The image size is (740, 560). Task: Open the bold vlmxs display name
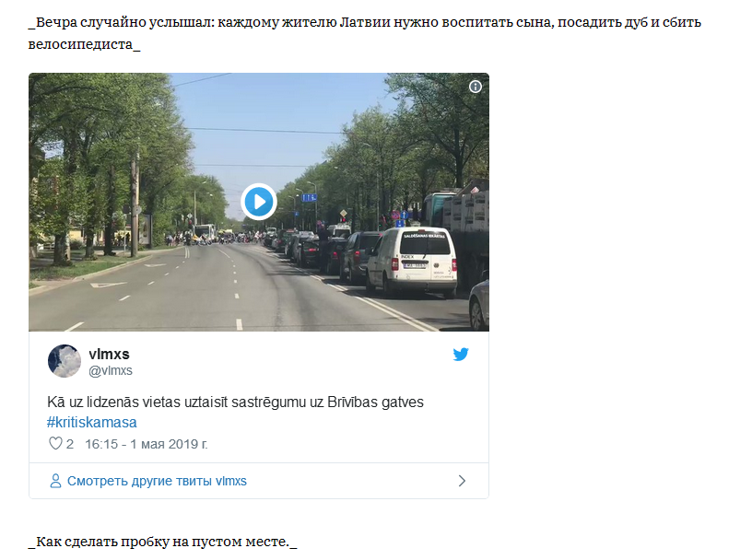tap(109, 354)
